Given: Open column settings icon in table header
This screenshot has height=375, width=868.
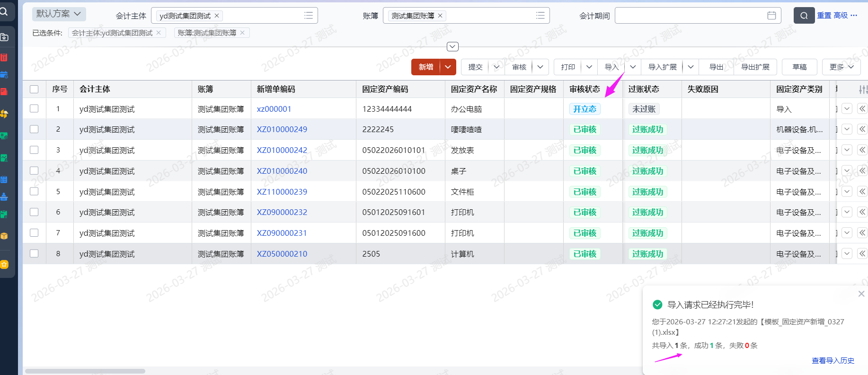Looking at the screenshot, I should tap(863, 89).
